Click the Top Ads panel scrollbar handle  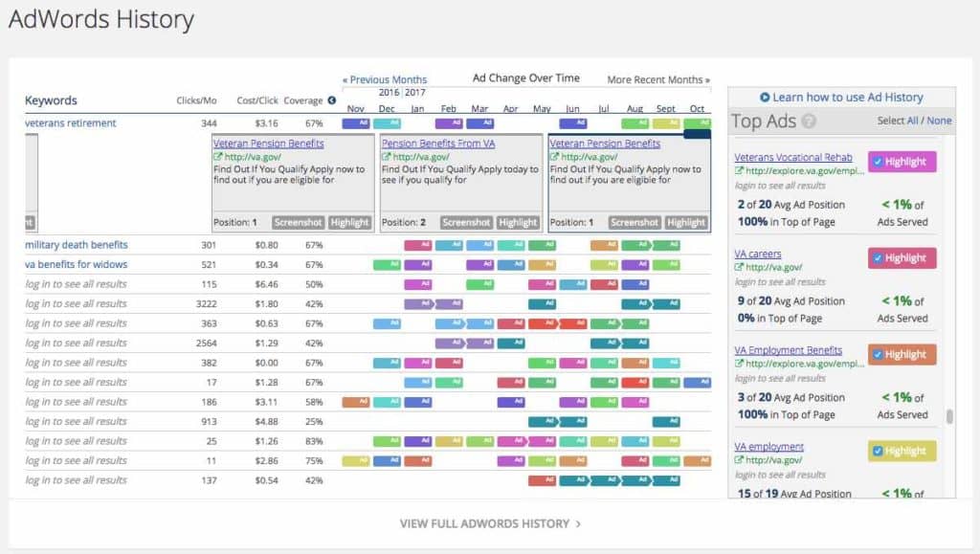(949, 416)
